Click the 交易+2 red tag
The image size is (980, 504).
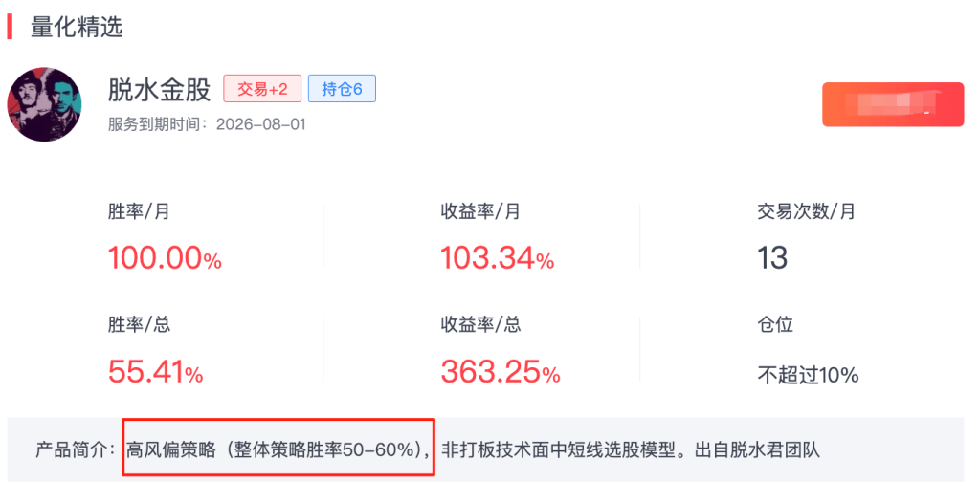coord(262,89)
